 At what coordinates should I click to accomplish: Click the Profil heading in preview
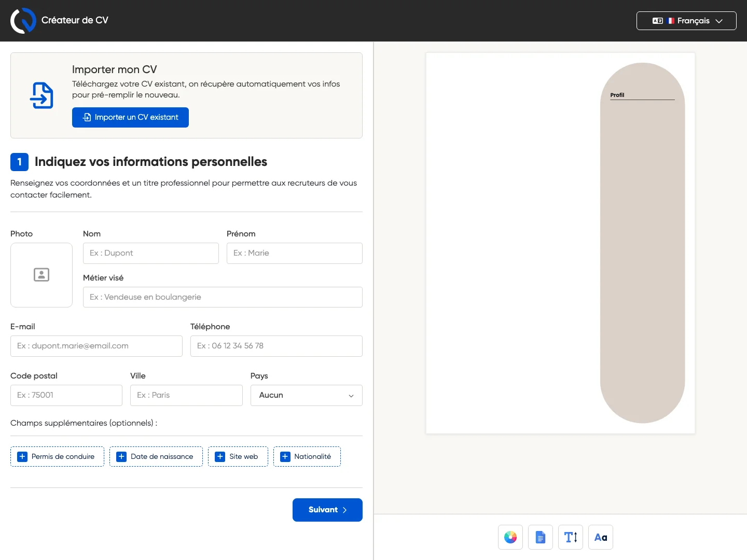tap(617, 95)
